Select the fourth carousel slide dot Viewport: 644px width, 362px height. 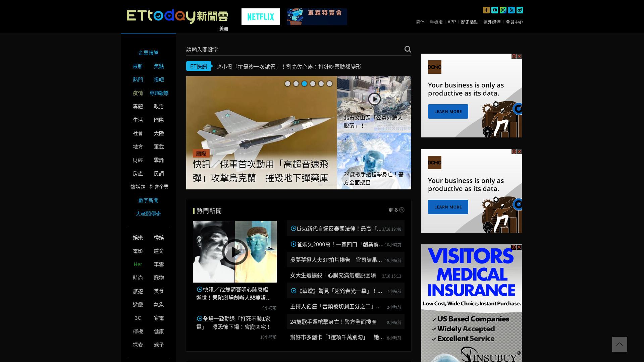[313, 84]
